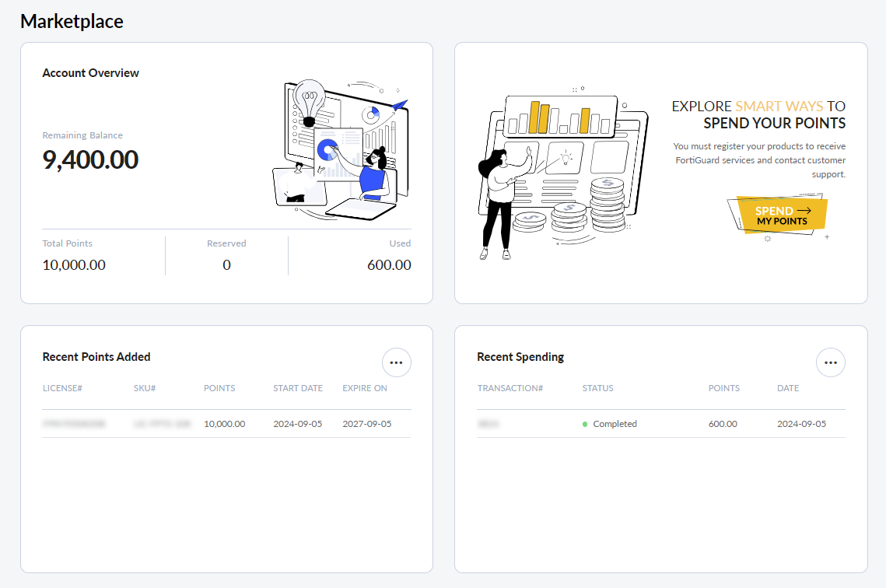This screenshot has height=588, width=886.
Task: Click the Recent Spending title
Action: pos(520,357)
